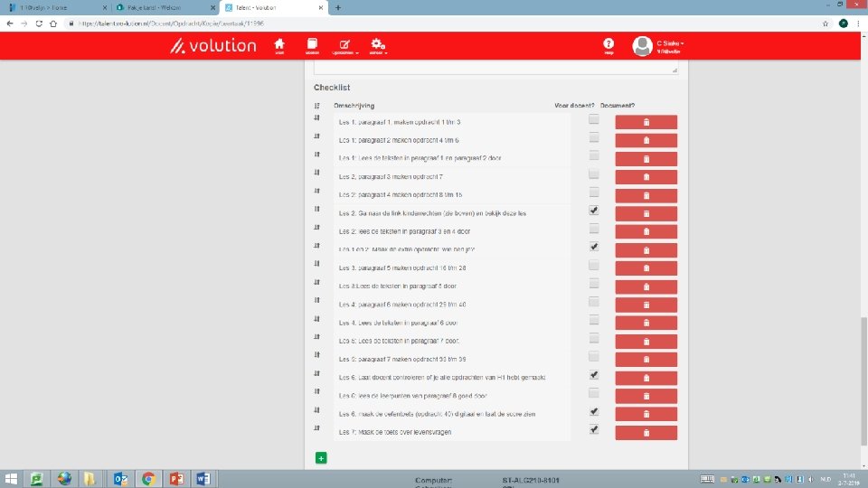868x488 pixels.
Task: Uncheck 'Voor docent' for 'Les 2: Ga naar de link kinderrechten'
Action: [593, 211]
